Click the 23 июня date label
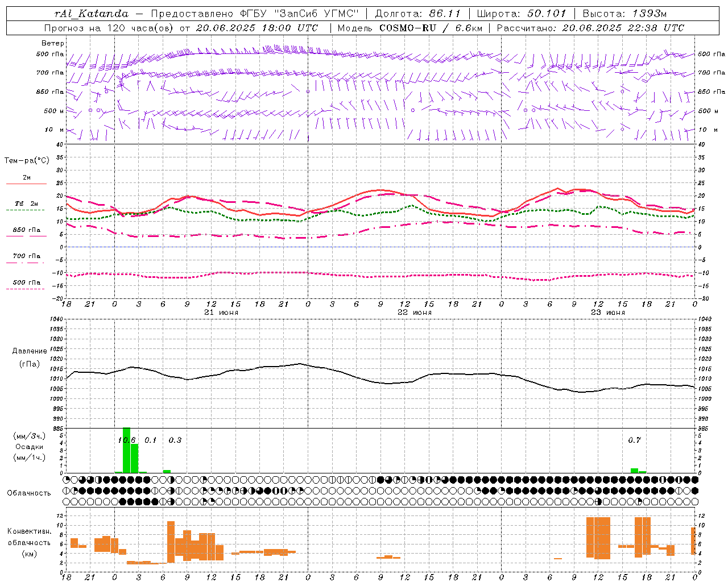The width and height of the screenshot is (728, 582). click(607, 313)
